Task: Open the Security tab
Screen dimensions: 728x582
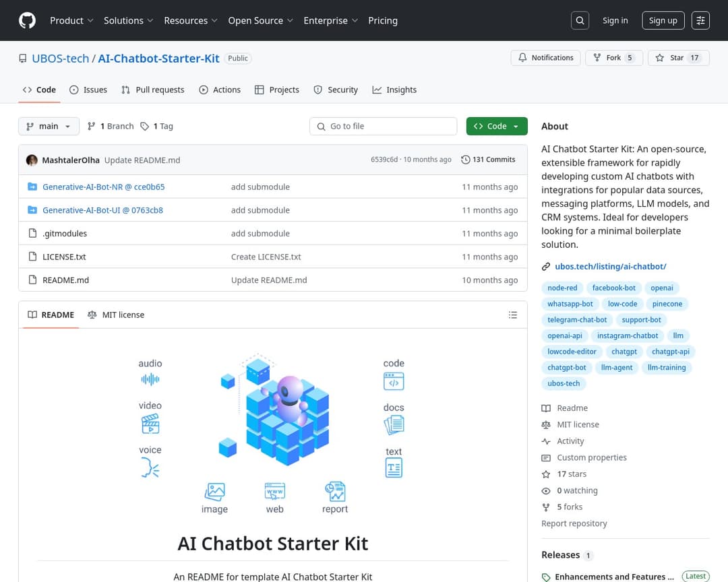Action: (336, 90)
